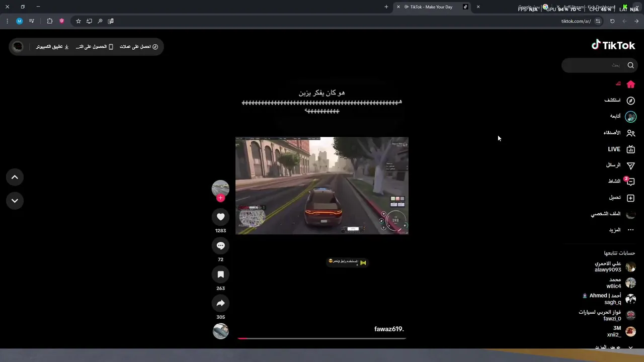Image resolution: width=644 pixels, height=362 pixels.
Task: Open site information tune icon
Action: (x=598, y=21)
